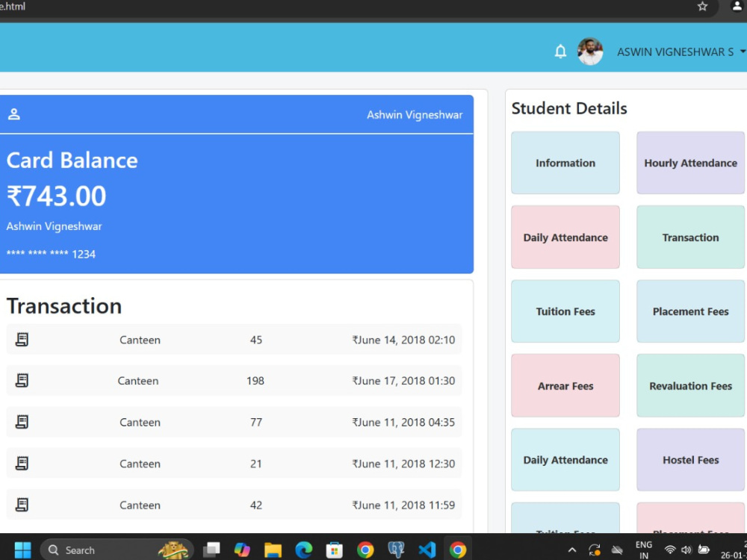Open the Information card
747x560 pixels.
(x=565, y=163)
